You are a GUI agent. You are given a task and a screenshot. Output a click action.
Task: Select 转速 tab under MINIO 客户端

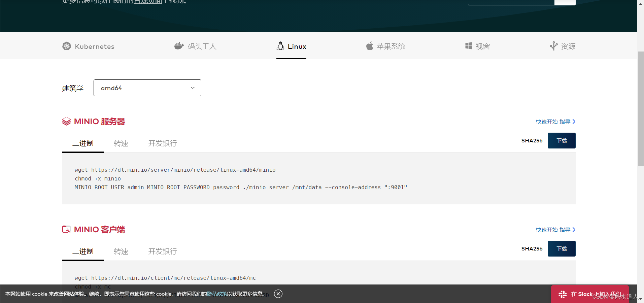point(121,251)
